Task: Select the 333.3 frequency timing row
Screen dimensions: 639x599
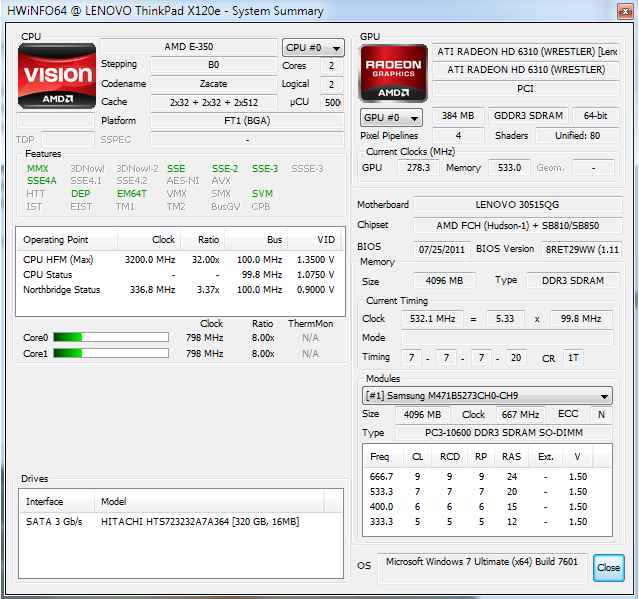Action: (x=487, y=522)
